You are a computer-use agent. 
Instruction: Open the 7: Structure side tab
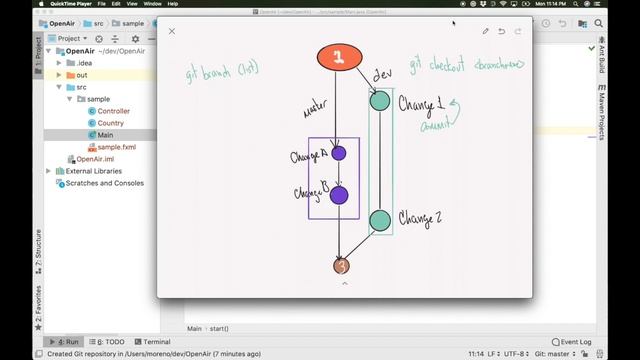(x=38, y=251)
